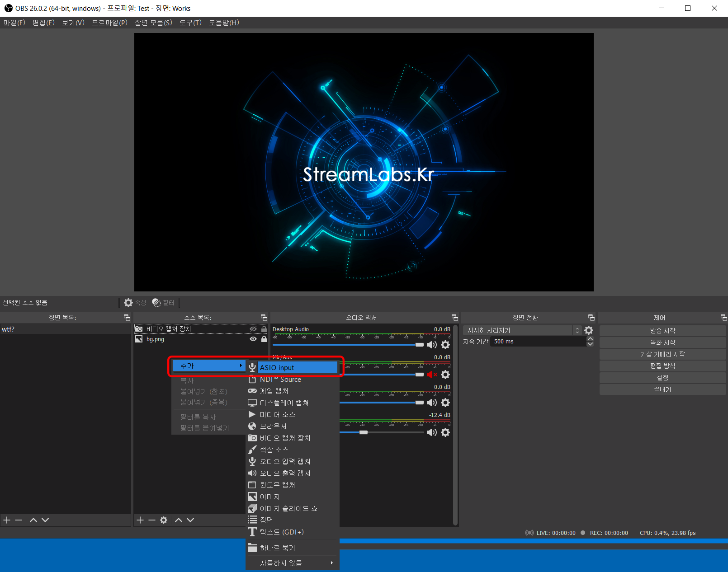Open third audio channel gear settings

point(445,403)
